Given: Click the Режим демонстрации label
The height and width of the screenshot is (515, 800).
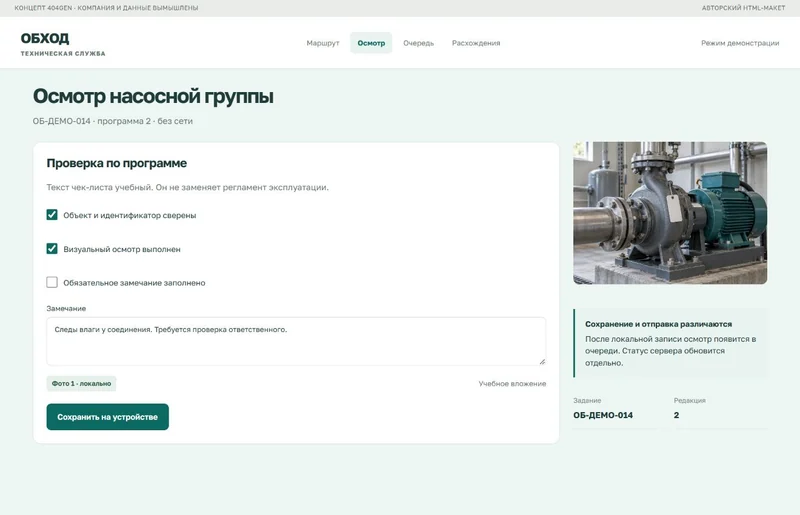Looking at the screenshot, I should (x=740, y=43).
